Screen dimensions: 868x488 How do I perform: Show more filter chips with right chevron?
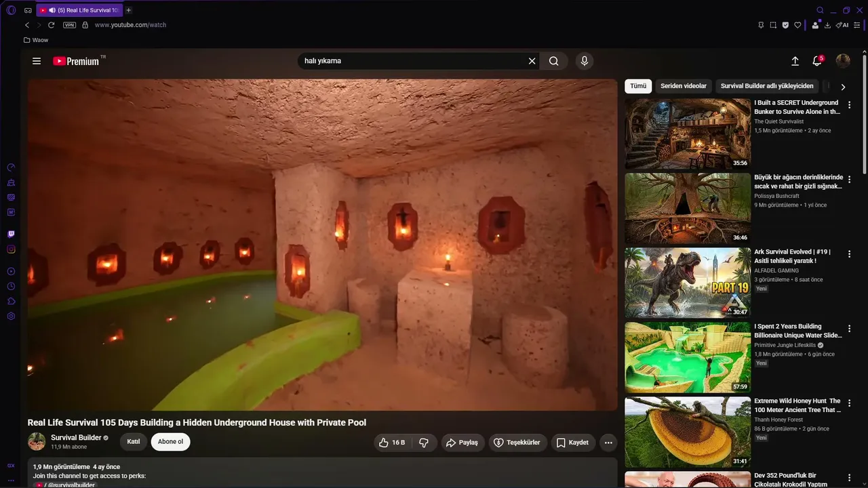[843, 87]
